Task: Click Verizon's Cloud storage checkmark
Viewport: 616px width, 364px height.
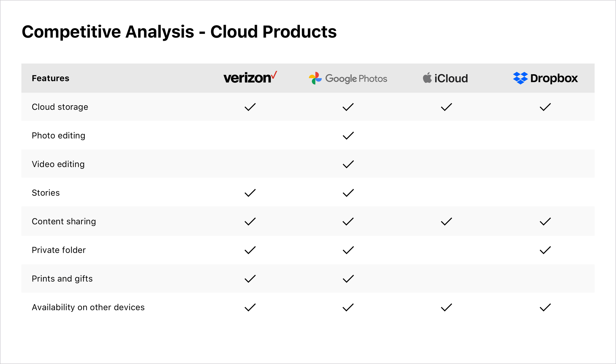Action: click(250, 107)
